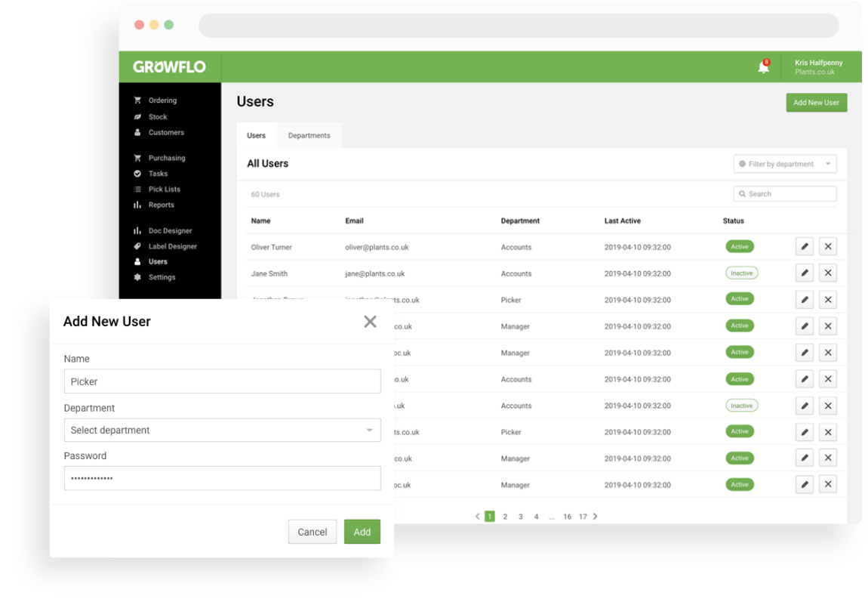This screenshot has height=608, width=868.
Task: Click the Department column header
Action: click(x=520, y=221)
